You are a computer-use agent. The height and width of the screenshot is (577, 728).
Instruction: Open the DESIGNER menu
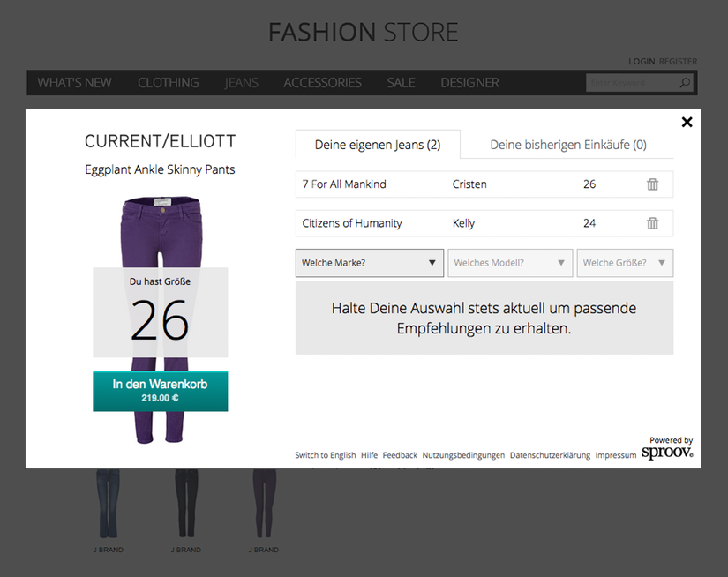(x=469, y=83)
